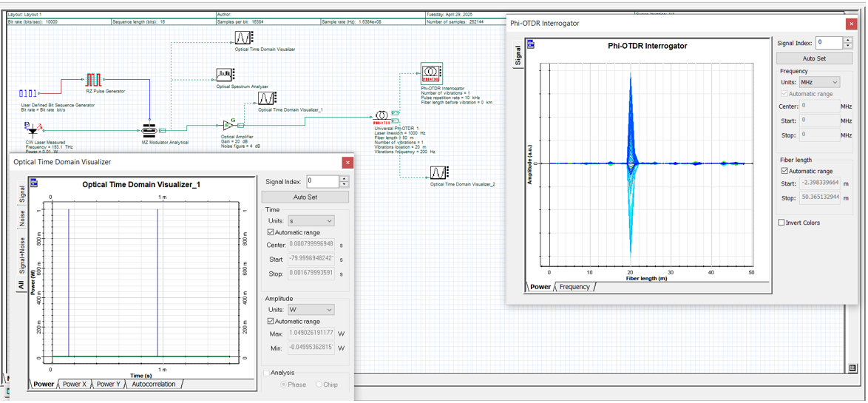
Task: Toggle Automatic range checkbox under Fiber length
Action: (x=784, y=171)
